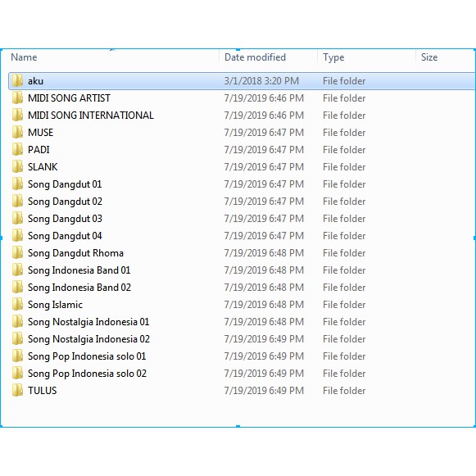This screenshot has height=476, width=476.
Task: Click the date modified of Song Islamic
Action: pyautogui.click(x=264, y=305)
